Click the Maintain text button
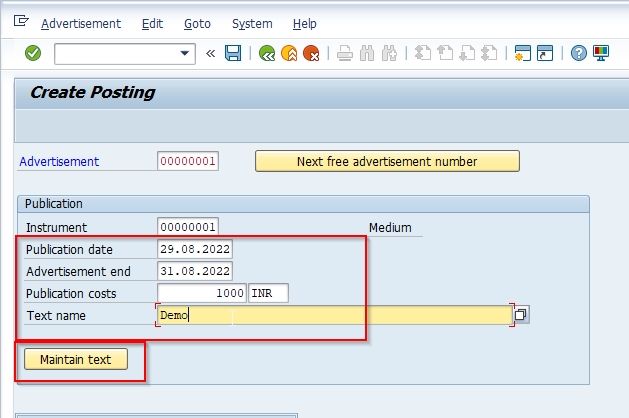Screen dimensions: 629x418 pyautogui.click(x=76, y=359)
